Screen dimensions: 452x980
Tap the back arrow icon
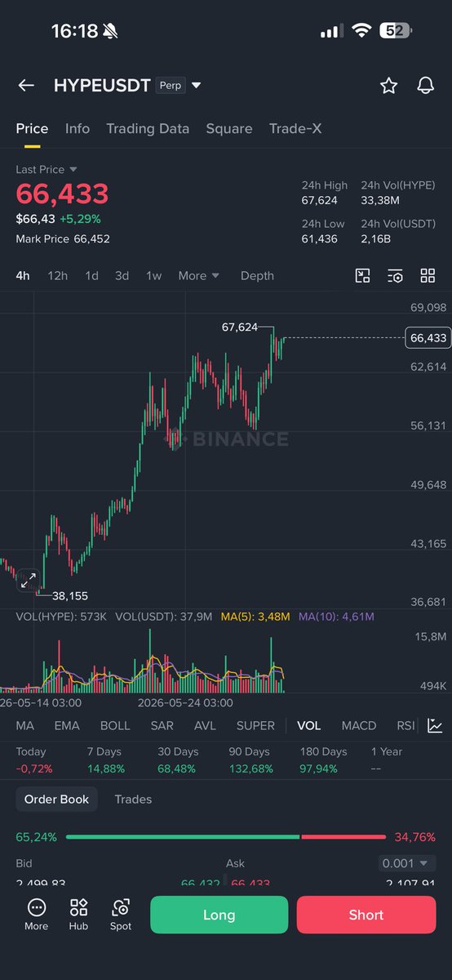(x=26, y=86)
